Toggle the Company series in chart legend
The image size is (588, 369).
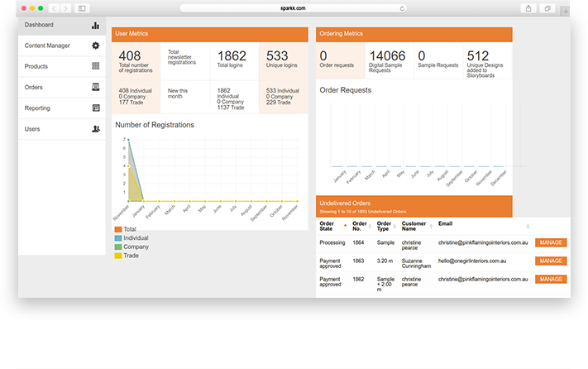(135, 247)
